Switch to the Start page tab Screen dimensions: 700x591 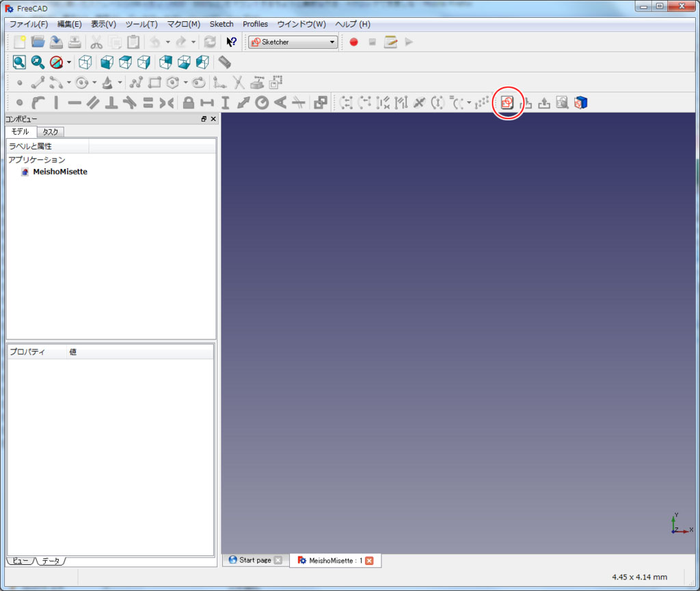pyautogui.click(x=255, y=560)
